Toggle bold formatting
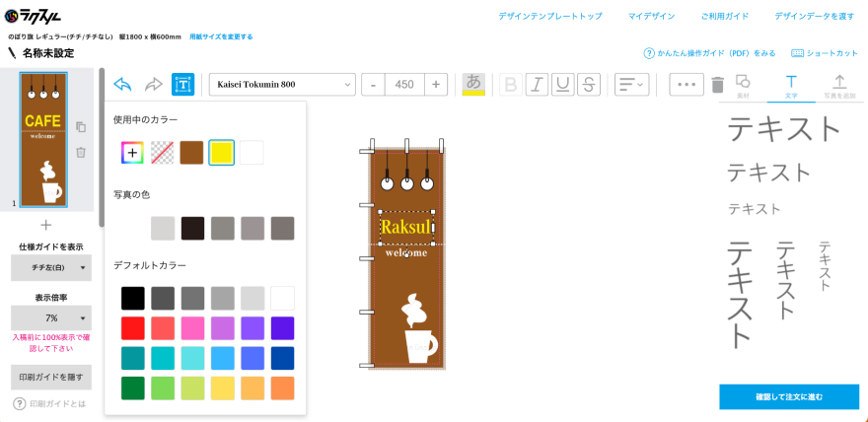868x422 pixels. click(511, 85)
